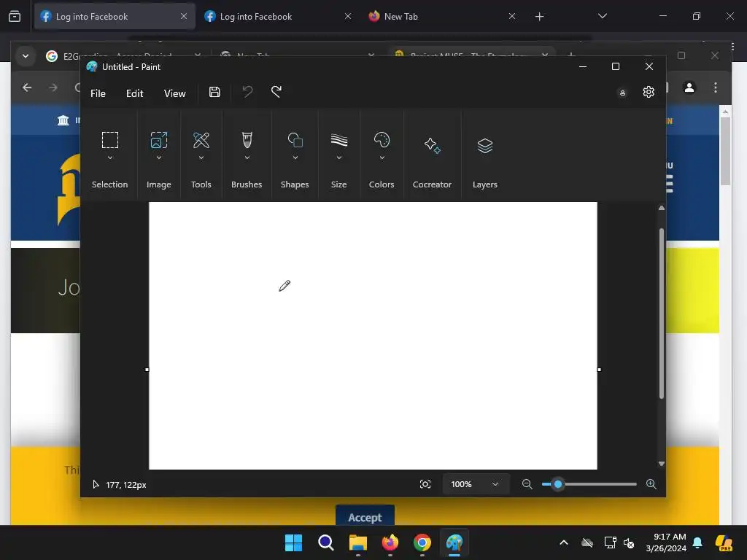
Task: Redo the action in Paint
Action: (x=276, y=91)
